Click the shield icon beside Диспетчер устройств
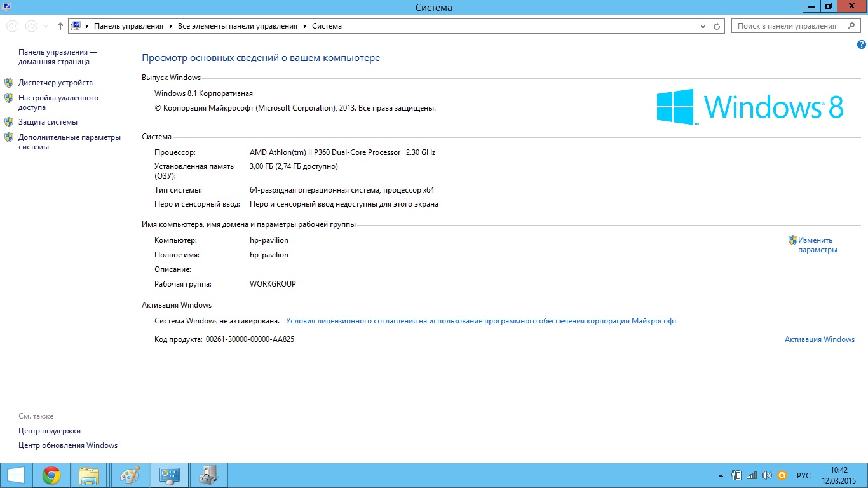The image size is (868, 488). tap(9, 83)
